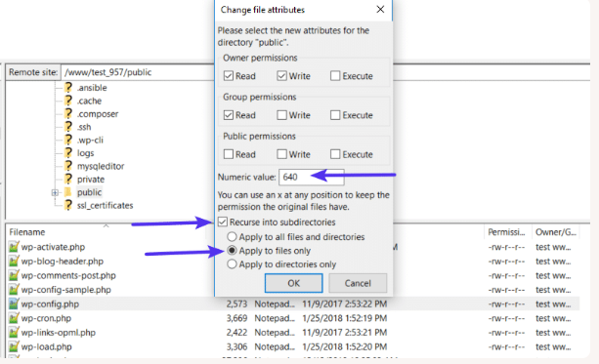599x364 pixels.
Task: Select the .composer tree folder
Action: [x=98, y=114]
